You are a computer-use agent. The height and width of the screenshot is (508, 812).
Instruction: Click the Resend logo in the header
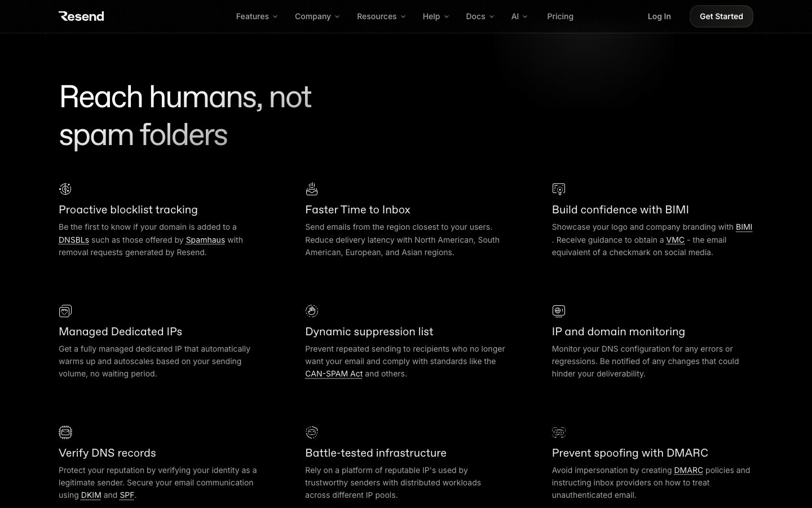click(81, 16)
